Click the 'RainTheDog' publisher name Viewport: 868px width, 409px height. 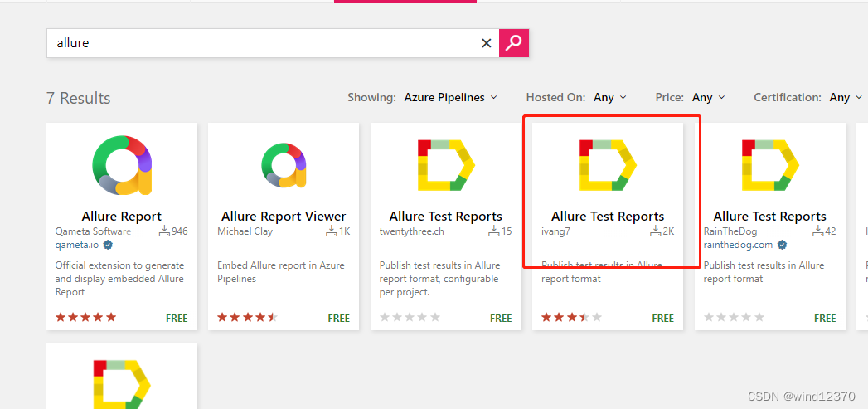click(x=730, y=231)
